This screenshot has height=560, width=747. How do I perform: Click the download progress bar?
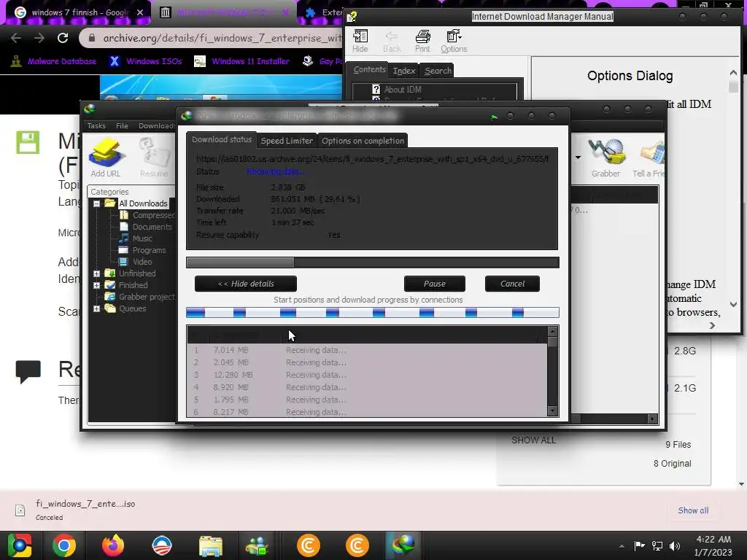click(373, 262)
